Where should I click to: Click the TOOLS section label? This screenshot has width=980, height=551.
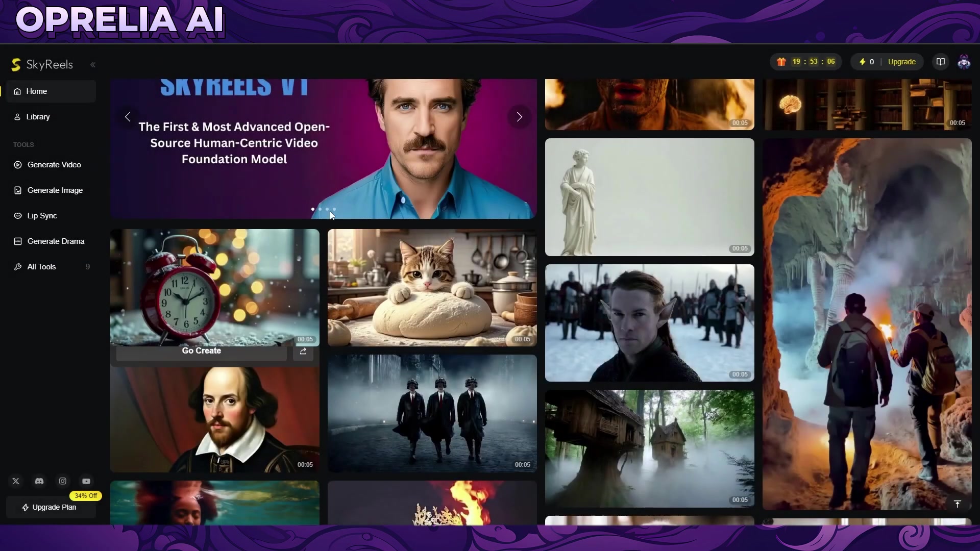click(x=23, y=145)
